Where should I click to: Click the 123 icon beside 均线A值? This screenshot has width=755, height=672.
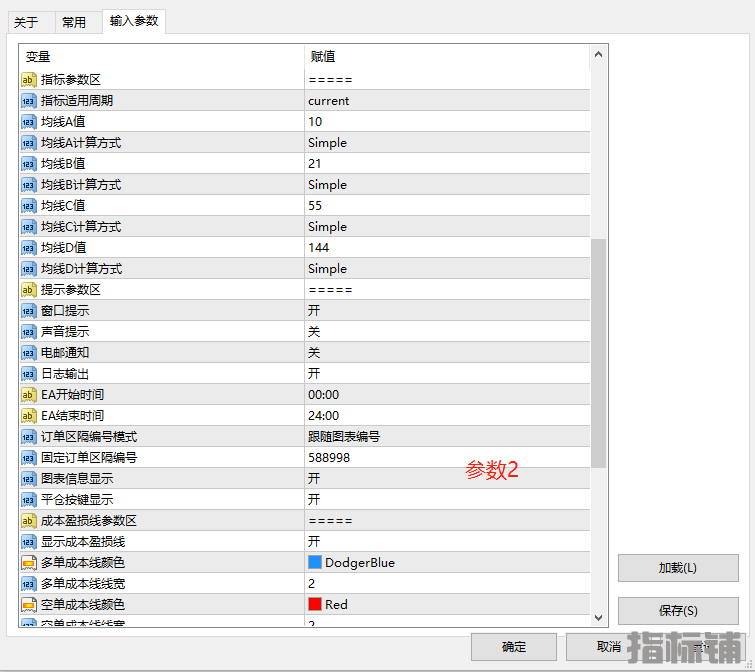tap(28, 121)
